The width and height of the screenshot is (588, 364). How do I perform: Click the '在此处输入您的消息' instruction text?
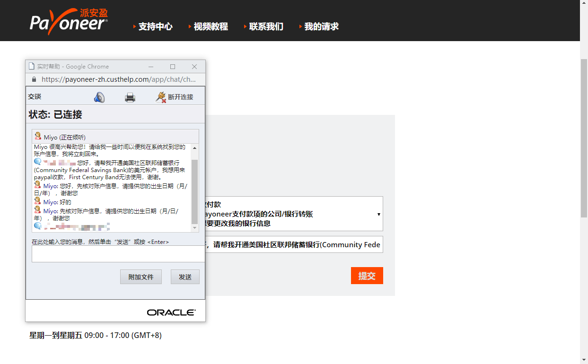pyautogui.click(x=100, y=242)
